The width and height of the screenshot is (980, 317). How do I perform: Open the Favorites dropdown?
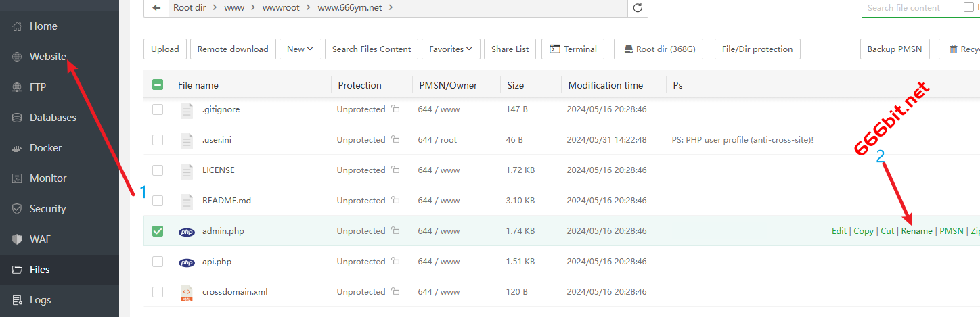tap(451, 49)
